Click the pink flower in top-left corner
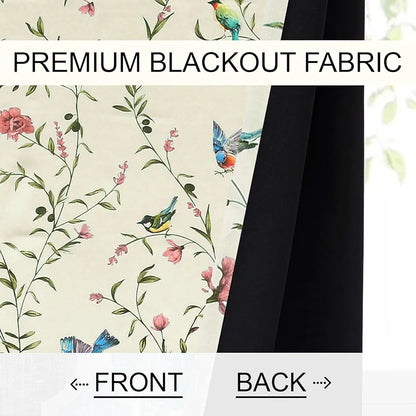The height and width of the screenshot is (416, 416). point(87,8)
